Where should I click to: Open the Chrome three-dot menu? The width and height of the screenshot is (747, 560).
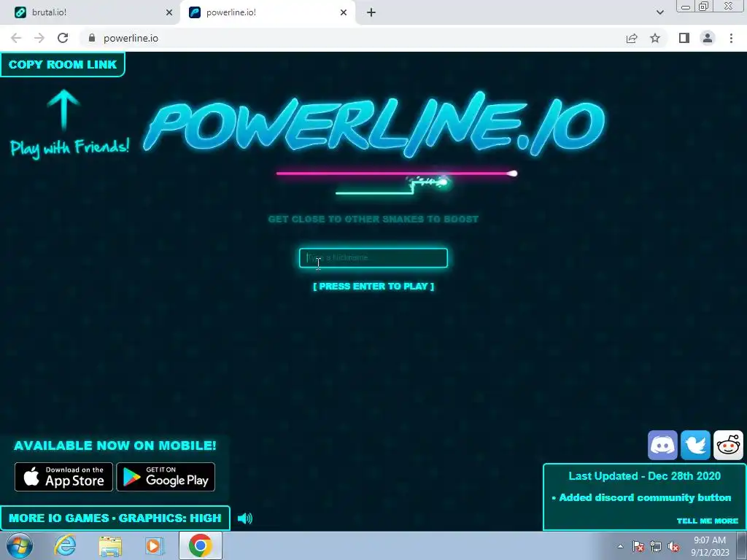click(731, 38)
